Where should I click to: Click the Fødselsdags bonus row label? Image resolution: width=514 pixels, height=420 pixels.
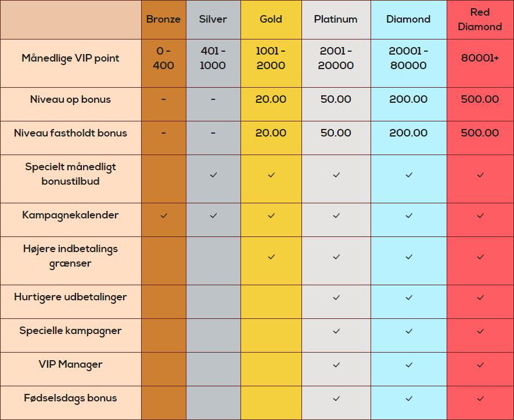click(x=70, y=399)
